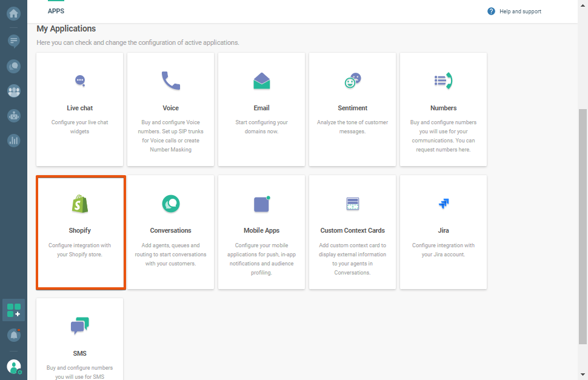Click the vertical scrollbar thumb
588x380 pixels.
583,224
